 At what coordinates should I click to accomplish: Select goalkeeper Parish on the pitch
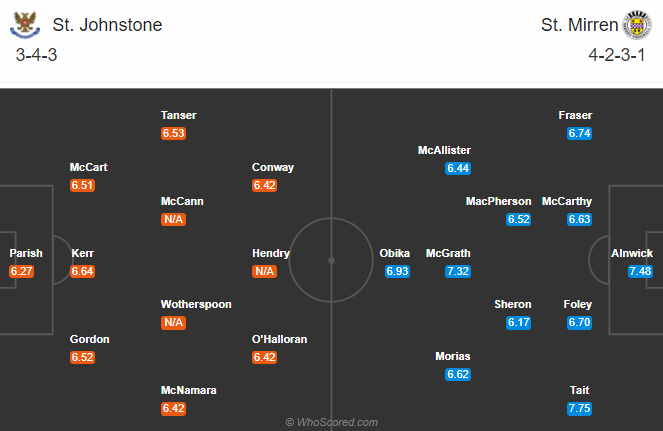coord(26,253)
